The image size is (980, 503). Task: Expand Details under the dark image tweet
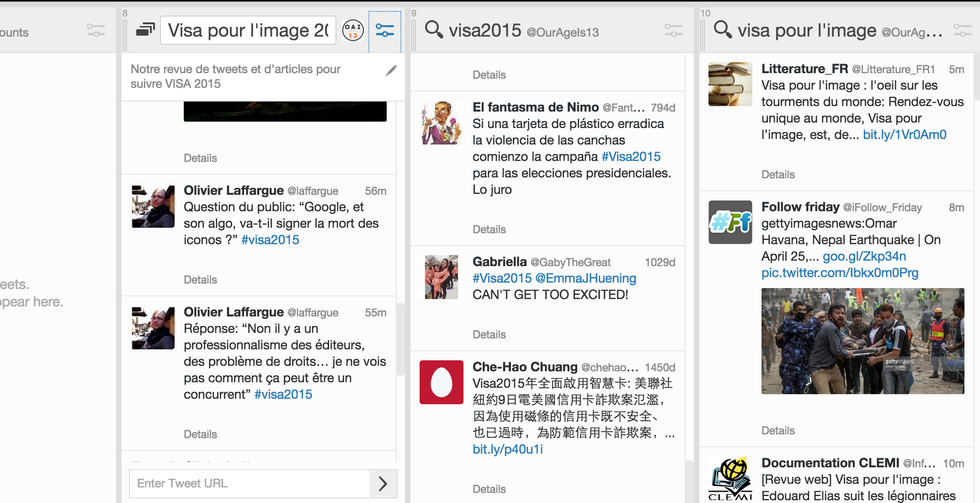(200, 158)
